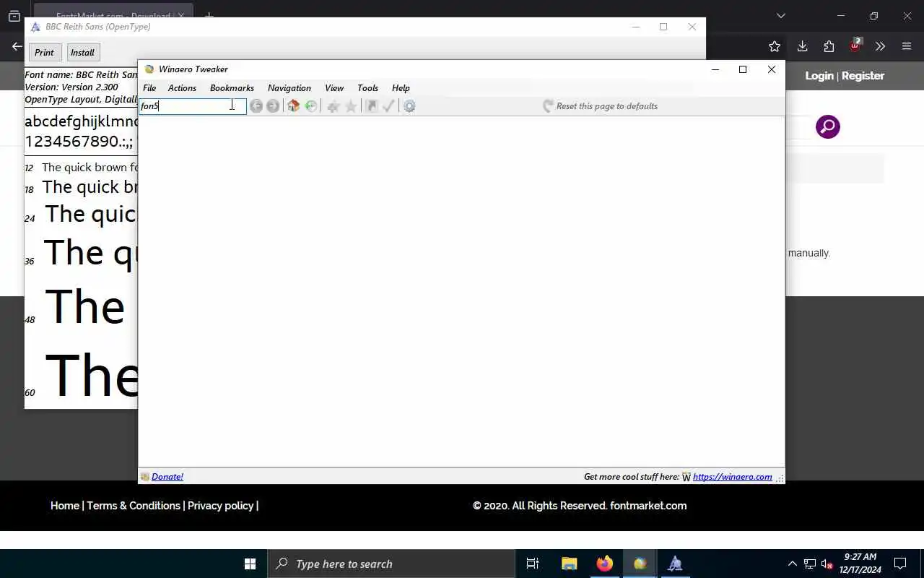Open the File menu in Winaero Tweaker
This screenshot has width=924, height=578.
click(x=149, y=88)
